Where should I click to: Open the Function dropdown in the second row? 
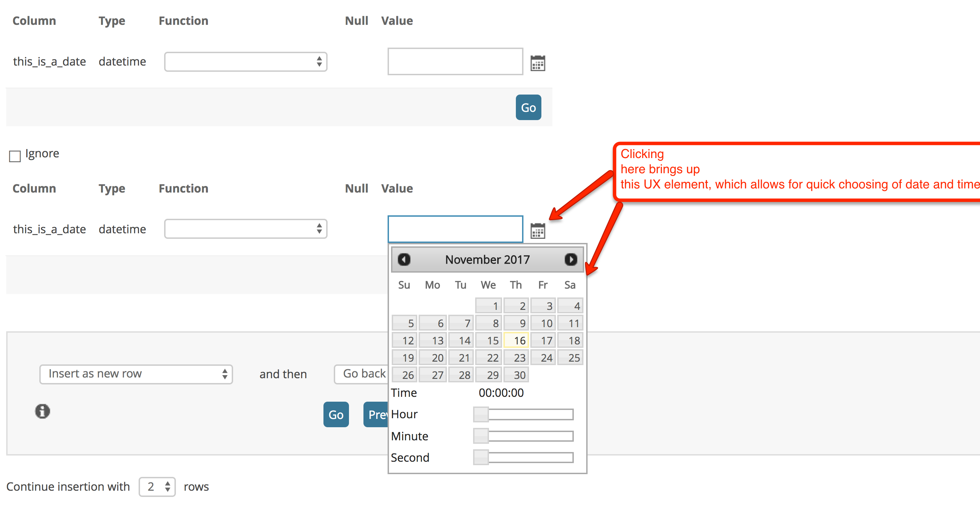click(246, 229)
